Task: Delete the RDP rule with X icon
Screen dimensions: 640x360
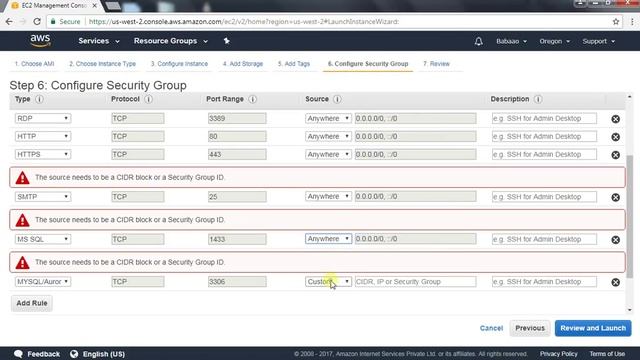Action: pyautogui.click(x=616, y=119)
